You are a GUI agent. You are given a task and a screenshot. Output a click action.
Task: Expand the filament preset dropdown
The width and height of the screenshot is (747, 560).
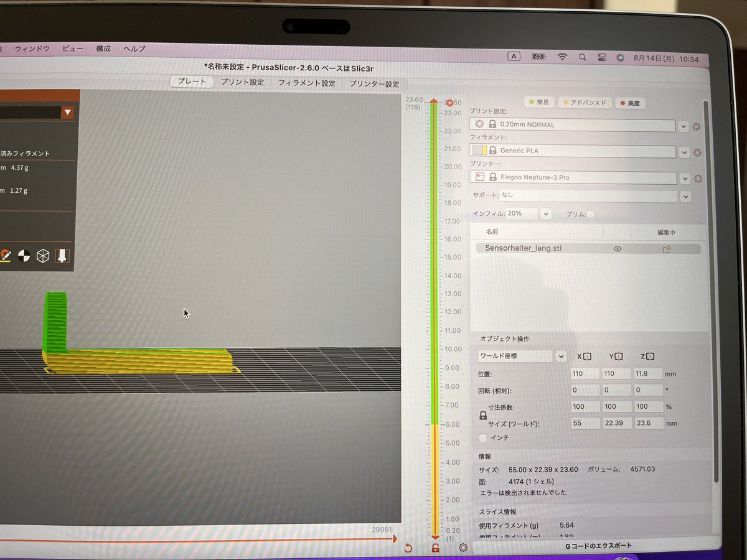tap(684, 152)
